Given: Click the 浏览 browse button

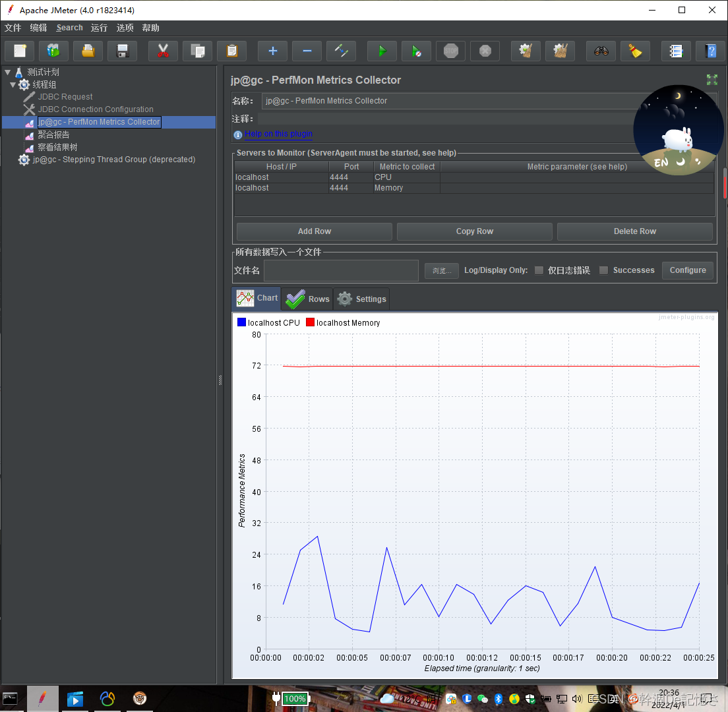Looking at the screenshot, I should [442, 270].
